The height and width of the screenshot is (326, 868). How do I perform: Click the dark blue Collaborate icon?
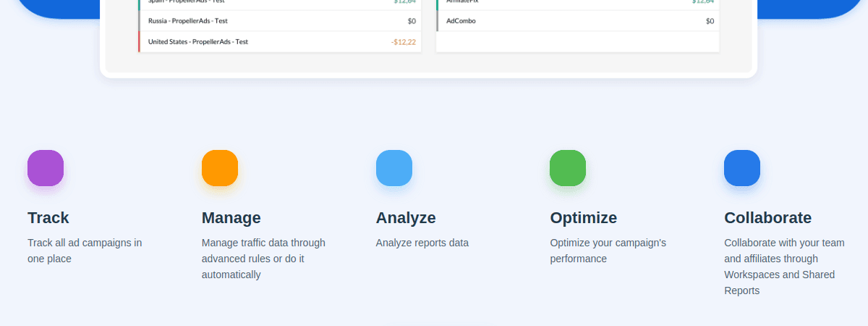coord(742,168)
